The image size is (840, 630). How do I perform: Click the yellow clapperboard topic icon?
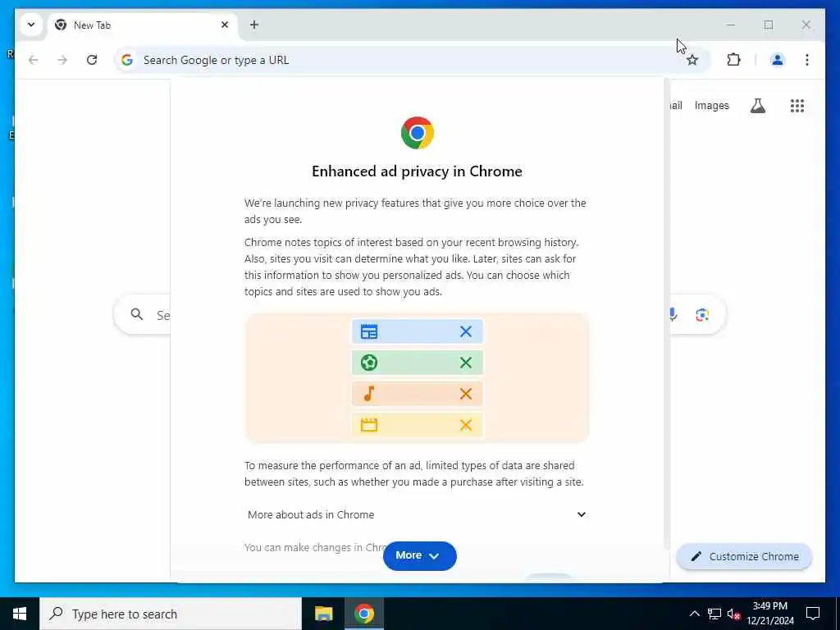[x=369, y=425]
